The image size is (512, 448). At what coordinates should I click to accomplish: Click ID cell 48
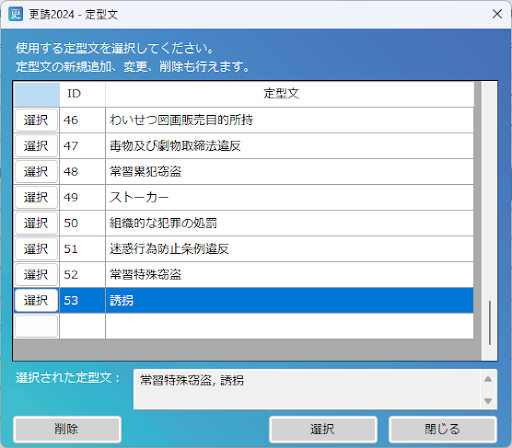[x=83, y=172]
